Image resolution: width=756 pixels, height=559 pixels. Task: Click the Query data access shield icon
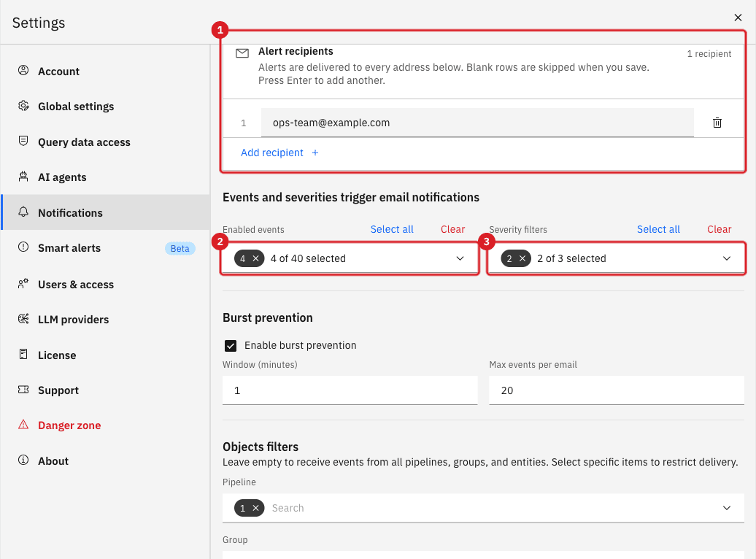(23, 141)
